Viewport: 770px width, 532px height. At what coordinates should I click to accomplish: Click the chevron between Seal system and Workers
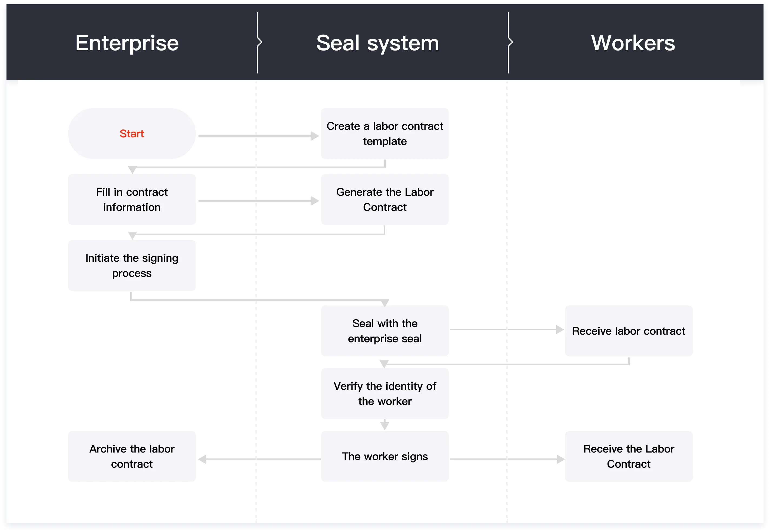(510, 42)
